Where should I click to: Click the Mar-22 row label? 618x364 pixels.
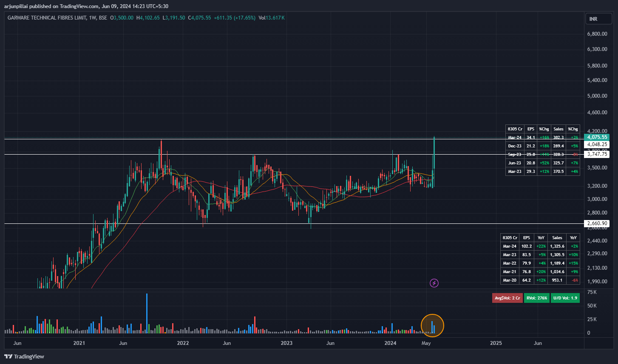coord(509,263)
